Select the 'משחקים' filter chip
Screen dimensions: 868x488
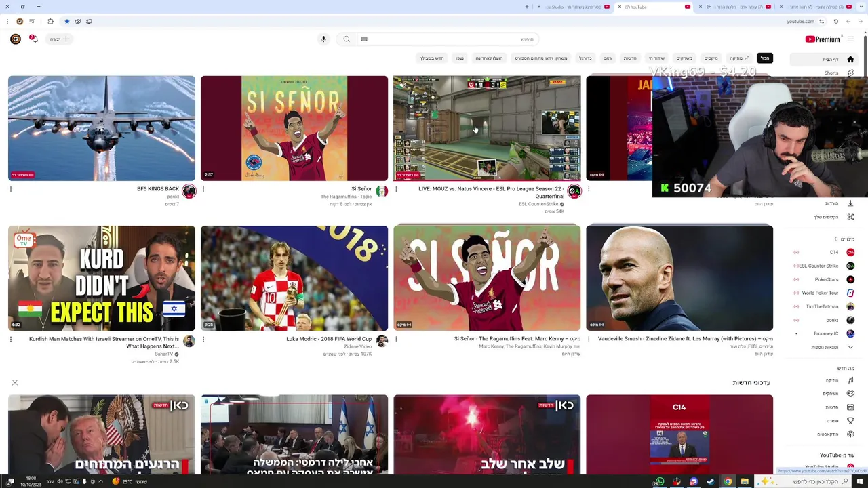[x=684, y=58]
